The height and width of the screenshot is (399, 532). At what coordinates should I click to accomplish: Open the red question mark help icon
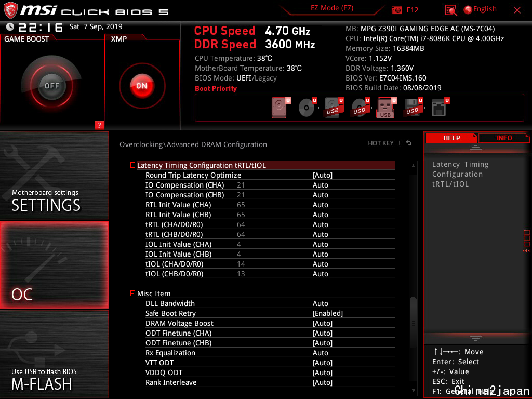(x=99, y=125)
